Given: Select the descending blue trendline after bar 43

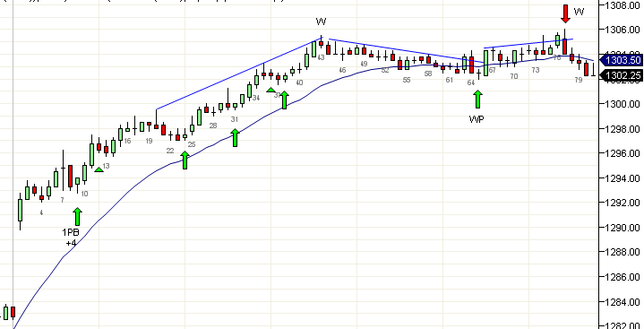Looking at the screenshot, I should pos(407,51).
